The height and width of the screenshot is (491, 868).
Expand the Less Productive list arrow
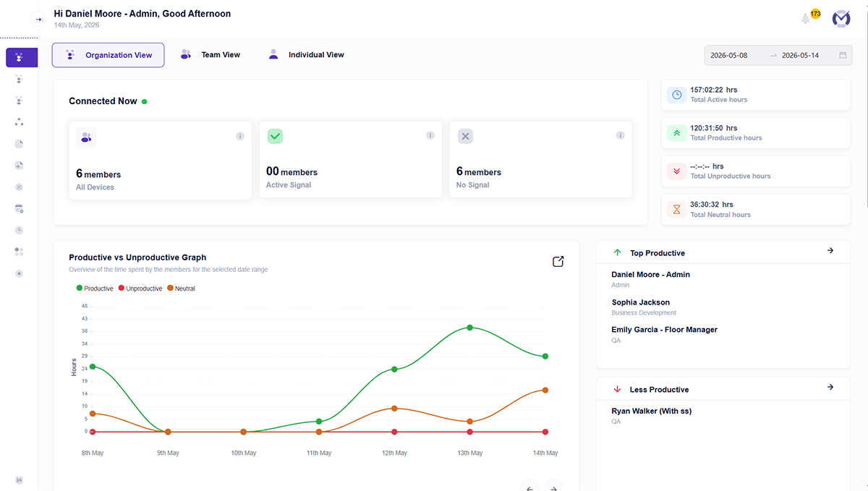830,387
